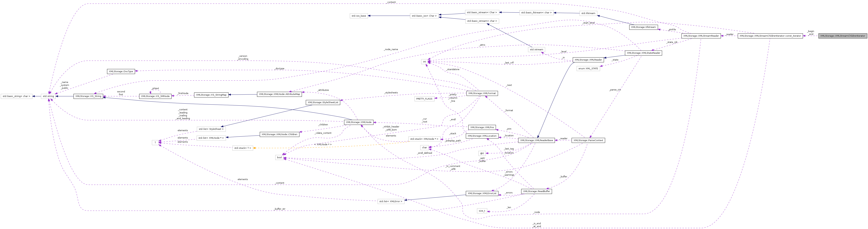This screenshot has height=229, width=868.
Task: Click the enum XML_STATE node
Action: tap(588, 68)
